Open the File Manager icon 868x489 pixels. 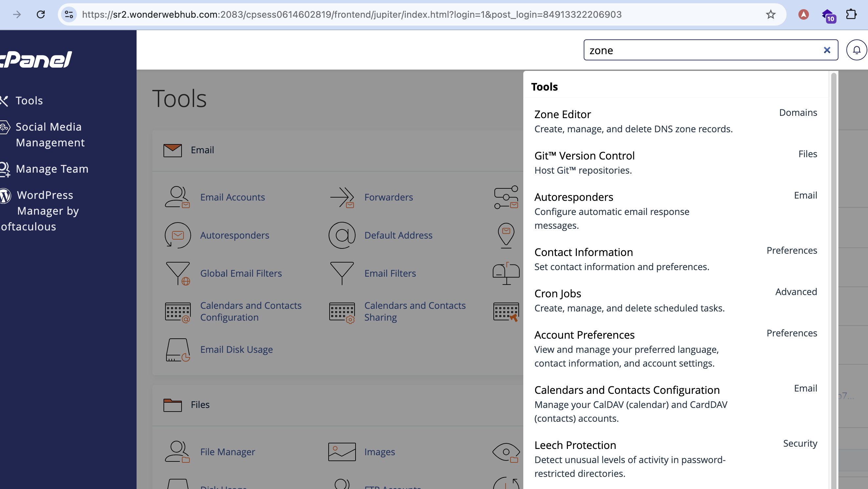(177, 452)
